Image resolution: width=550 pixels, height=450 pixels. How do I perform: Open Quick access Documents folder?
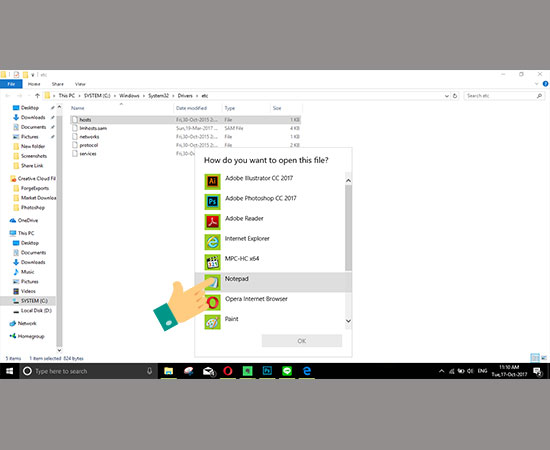tap(33, 127)
